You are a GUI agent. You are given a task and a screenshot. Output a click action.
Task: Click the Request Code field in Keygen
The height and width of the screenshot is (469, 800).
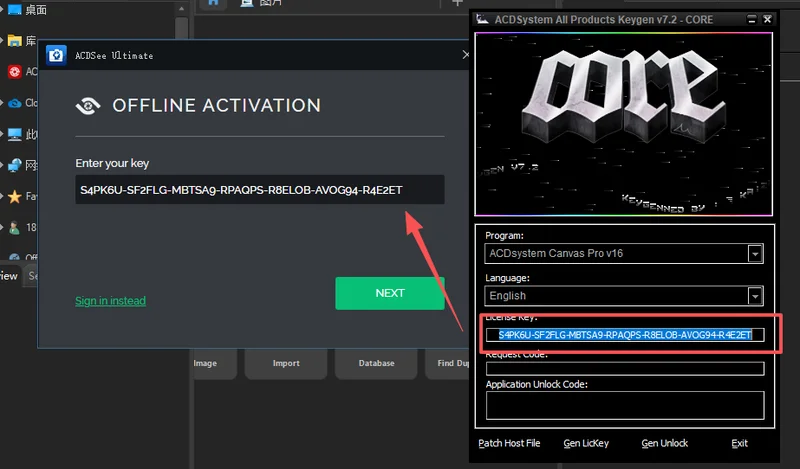(625, 368)
